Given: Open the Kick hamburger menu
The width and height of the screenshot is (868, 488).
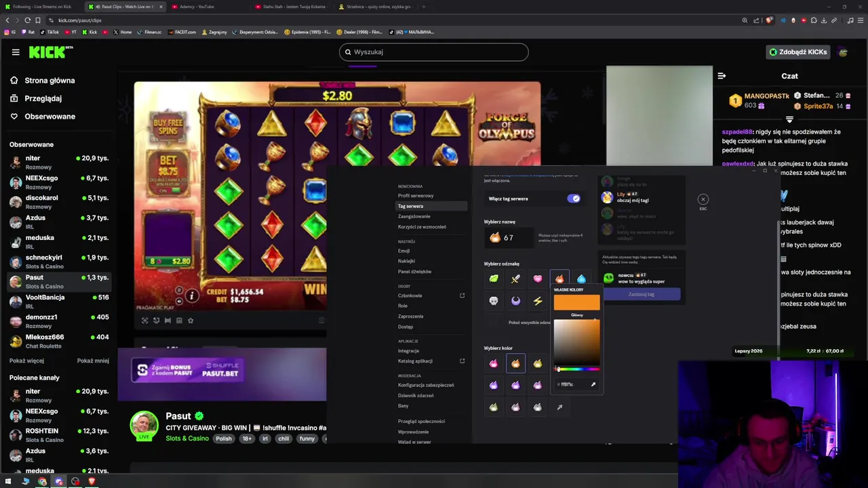Looking at the screenshot, I should [x=16, y=52].
